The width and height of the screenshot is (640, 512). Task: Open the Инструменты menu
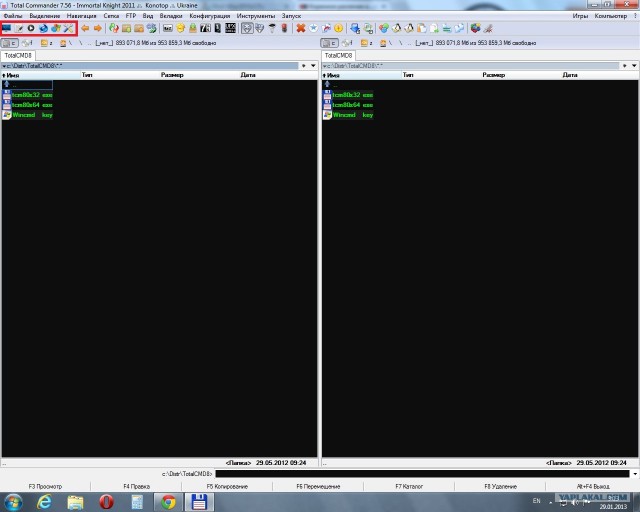click(255, 16)
